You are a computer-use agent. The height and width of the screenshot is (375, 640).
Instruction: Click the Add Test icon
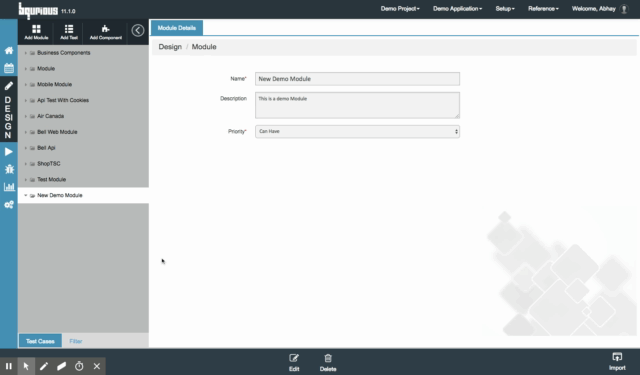(x=69, y=29)
